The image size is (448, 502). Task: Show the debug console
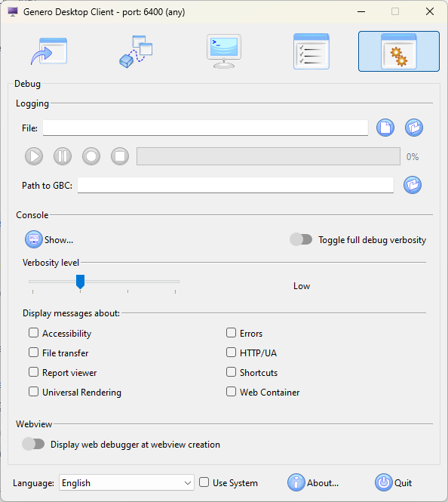[x=49, y=239]
